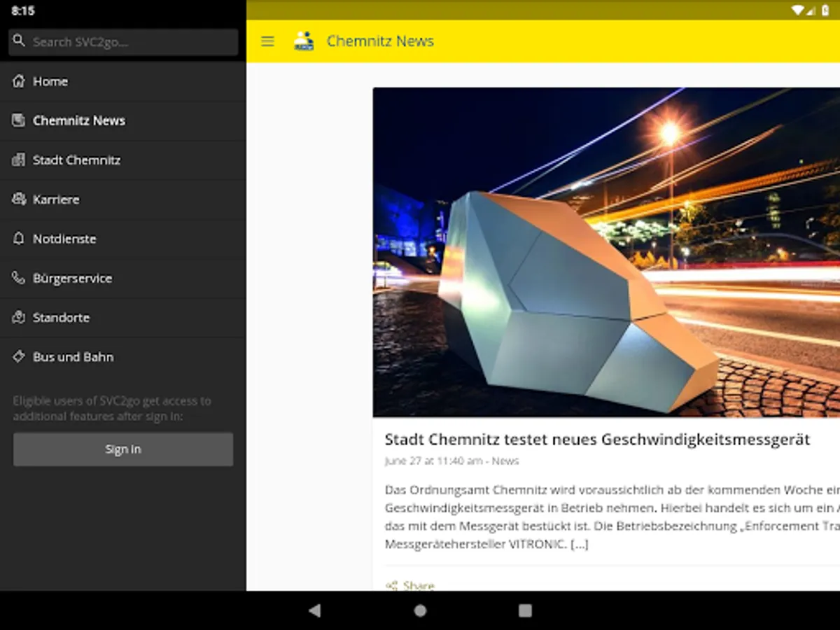
Task: Click the Bürgerservice phone icon
Action: 19,278
